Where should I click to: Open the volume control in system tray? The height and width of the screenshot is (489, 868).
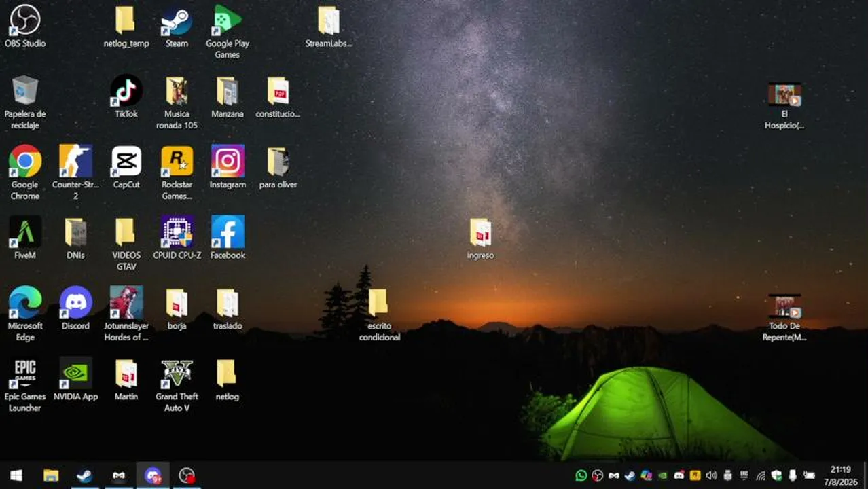711,475
